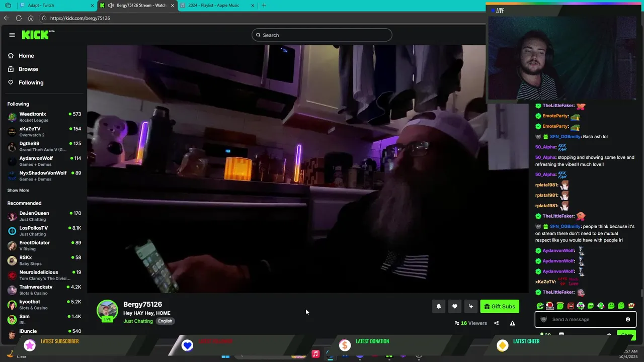Screen dimensions: 644x362
Task: Click the 16 Viewers count
Action: coord(471,323)
